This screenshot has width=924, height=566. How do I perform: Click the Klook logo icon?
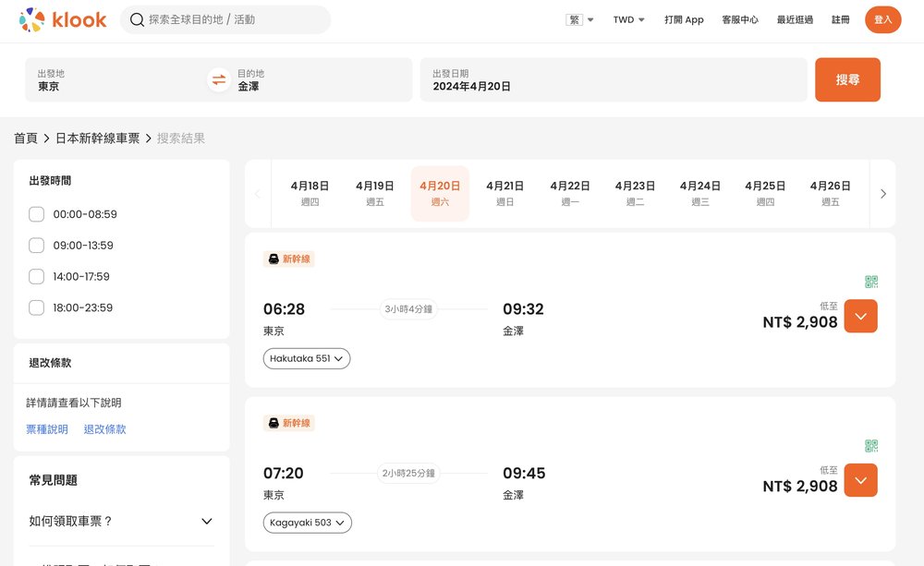pyautogui.click(x=31, y=19)
